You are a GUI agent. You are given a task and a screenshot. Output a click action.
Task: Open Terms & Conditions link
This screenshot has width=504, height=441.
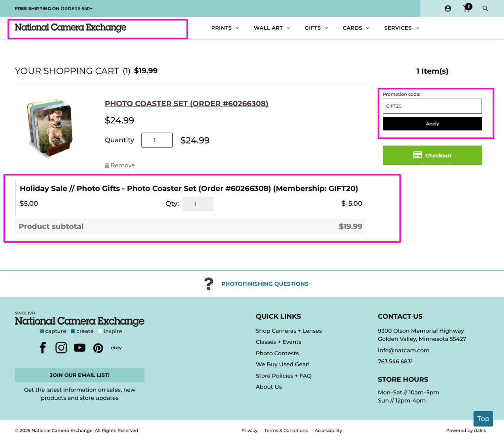click(x=286, y=431)
